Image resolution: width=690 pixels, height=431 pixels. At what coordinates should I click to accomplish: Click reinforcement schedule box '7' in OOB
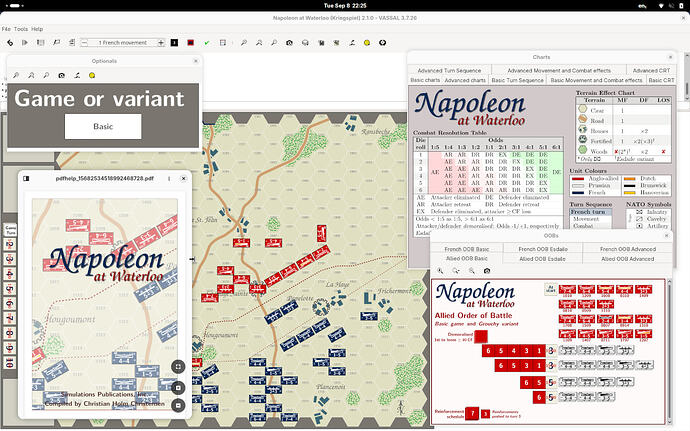[x=472, y=413]
